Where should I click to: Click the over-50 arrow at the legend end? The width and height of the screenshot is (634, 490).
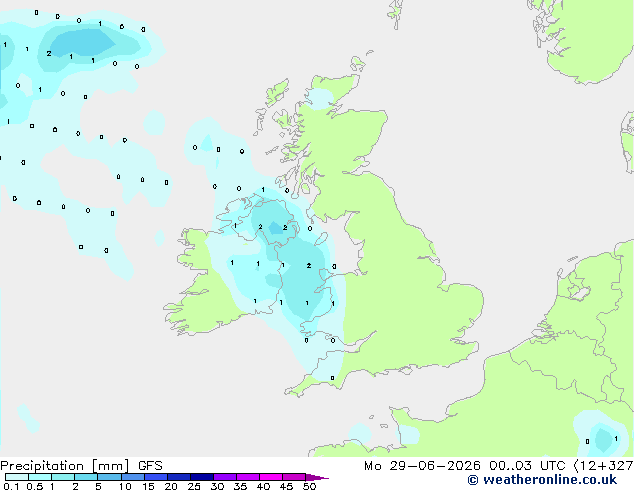[x=317, y=477]
